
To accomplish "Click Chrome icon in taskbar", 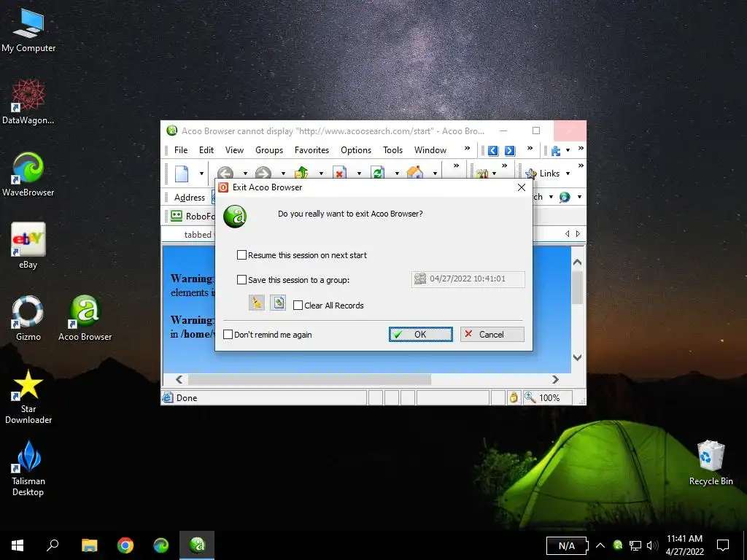I will [x=125, y=545].
